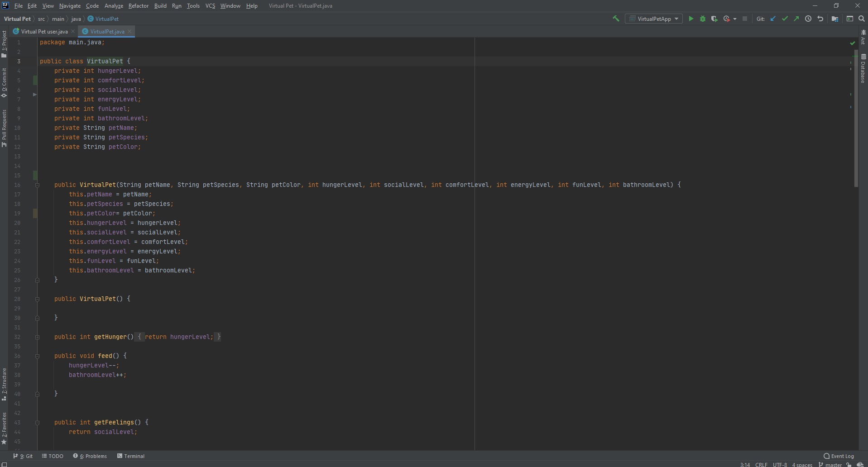Open the Event Log
868x467 pixels.
[x=839, y=456]
